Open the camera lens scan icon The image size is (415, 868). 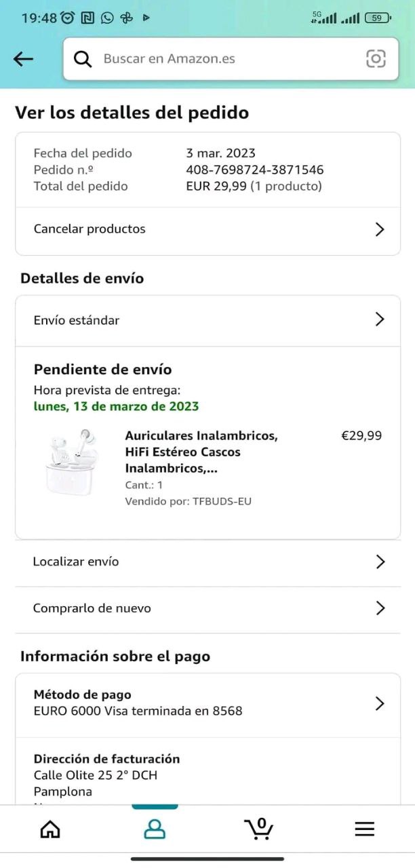pos(376,58)
